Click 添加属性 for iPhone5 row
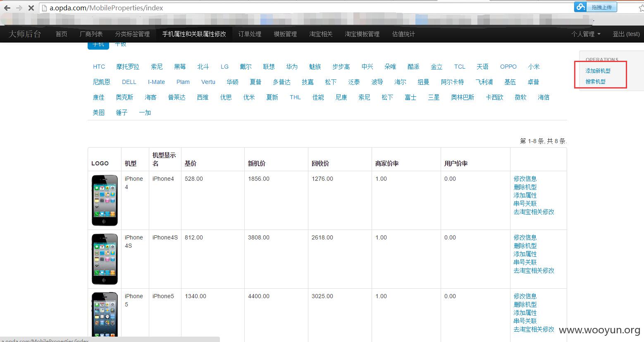Screen dimensions: 644x342 (x=525, y=313)
